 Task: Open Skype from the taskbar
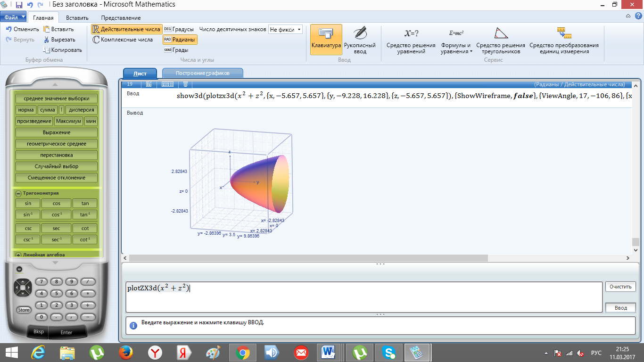(389, 352)
